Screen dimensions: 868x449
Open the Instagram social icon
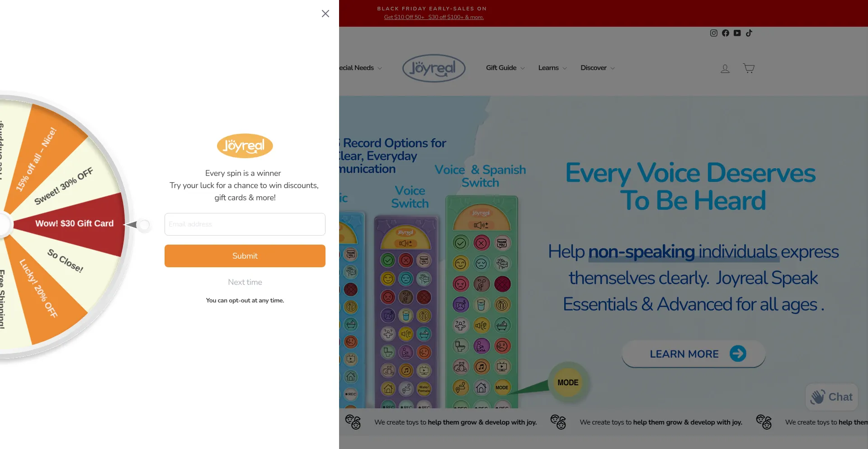714,33
